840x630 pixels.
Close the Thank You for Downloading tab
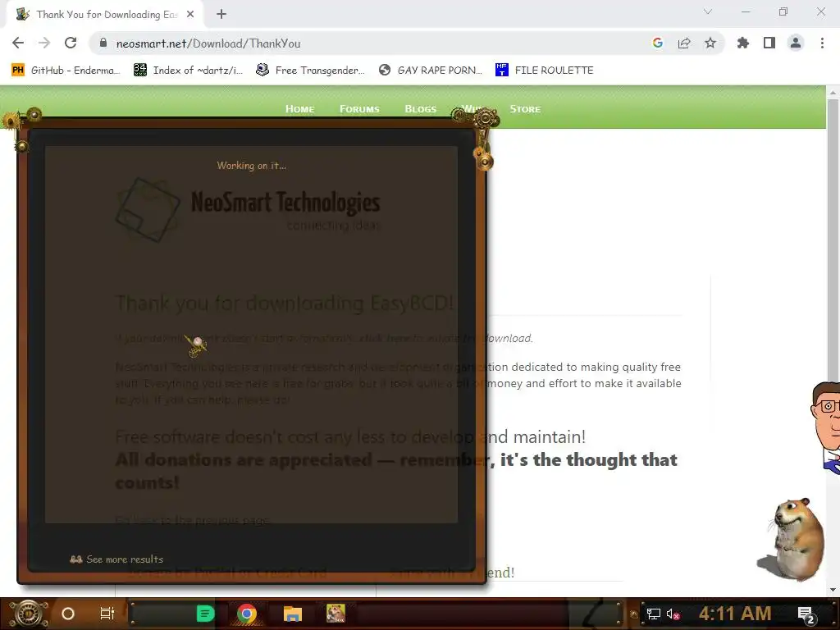[x=190, y=15]
